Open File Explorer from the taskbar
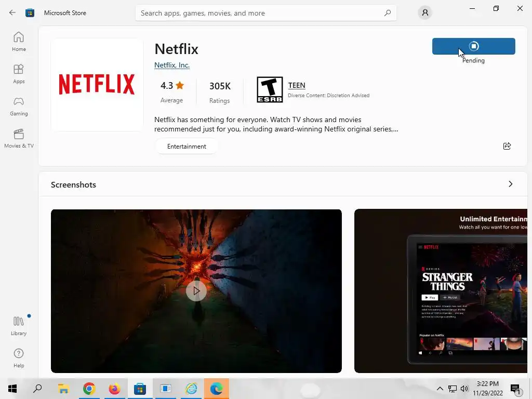532x399 pixels. coord(63,389)
